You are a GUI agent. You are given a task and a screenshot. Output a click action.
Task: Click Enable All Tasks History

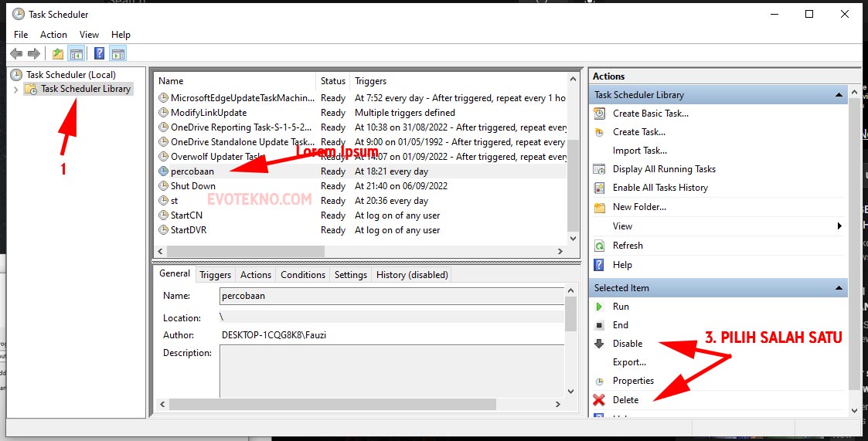click(659, 188)
